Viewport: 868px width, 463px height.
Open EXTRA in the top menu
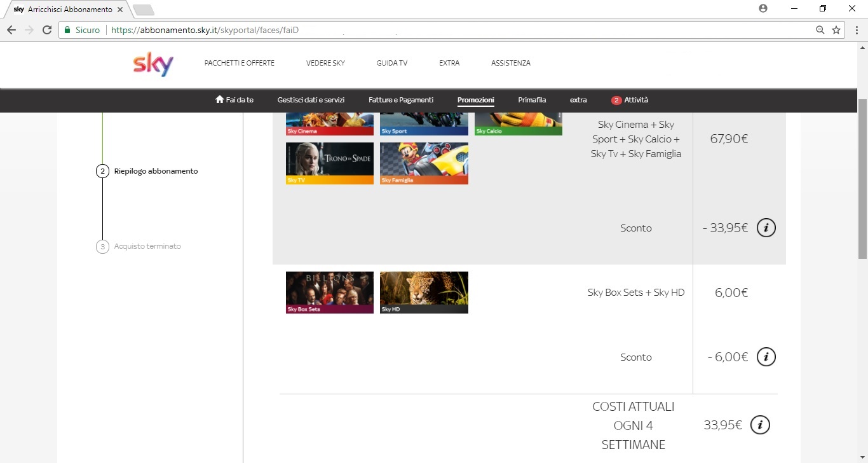(x=449, y=63)
